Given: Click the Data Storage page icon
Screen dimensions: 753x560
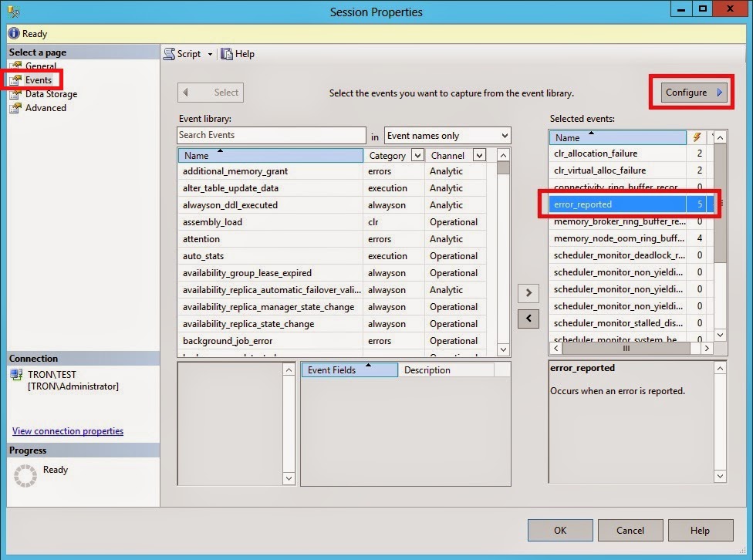Looking at the screenshot, I should (16, 93).
